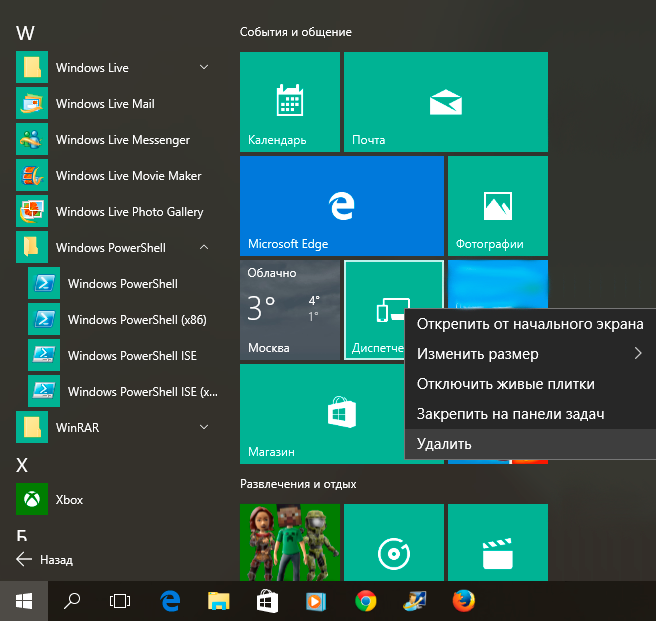Open the Store tile (Магазин)
Viewport: 656px width, 621px height.
322,414
